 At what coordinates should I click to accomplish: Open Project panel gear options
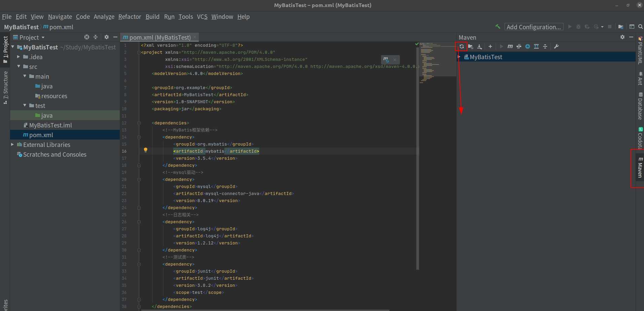click(x=107, y=37)
